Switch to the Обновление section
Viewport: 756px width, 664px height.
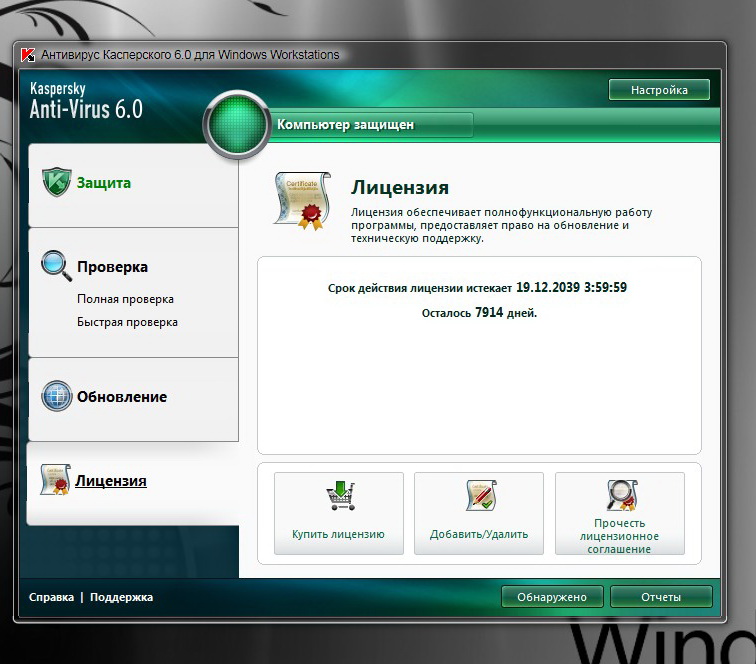(x=122, y=397)
